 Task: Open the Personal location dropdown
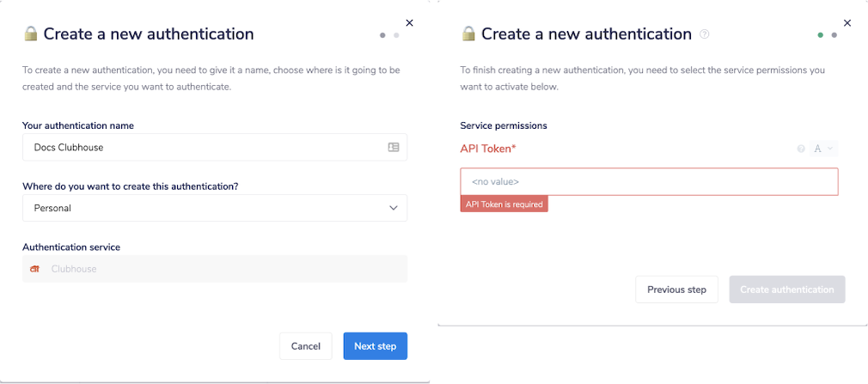click(214, 208)
